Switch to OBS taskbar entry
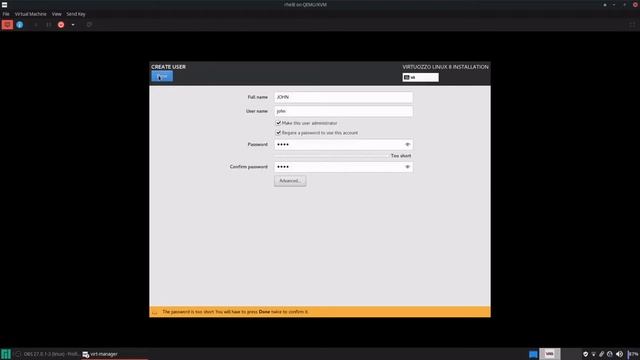The image size is (640, 360). pyautogui.click(x=47, y=354)
